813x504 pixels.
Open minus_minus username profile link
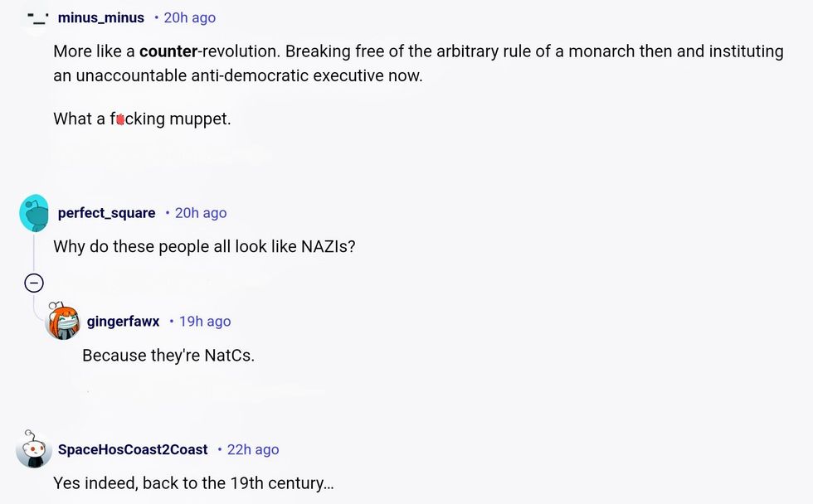(101, 17)
